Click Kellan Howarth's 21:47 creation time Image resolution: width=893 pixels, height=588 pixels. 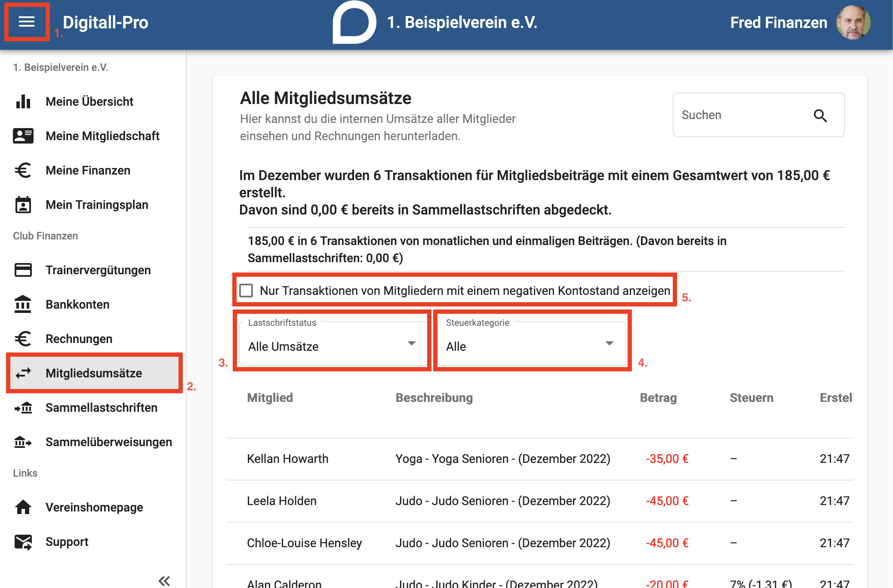(x=834, y=459)
